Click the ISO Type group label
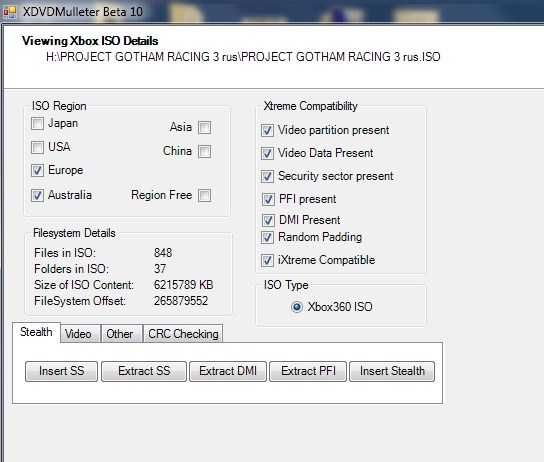 tap(286, 285)
